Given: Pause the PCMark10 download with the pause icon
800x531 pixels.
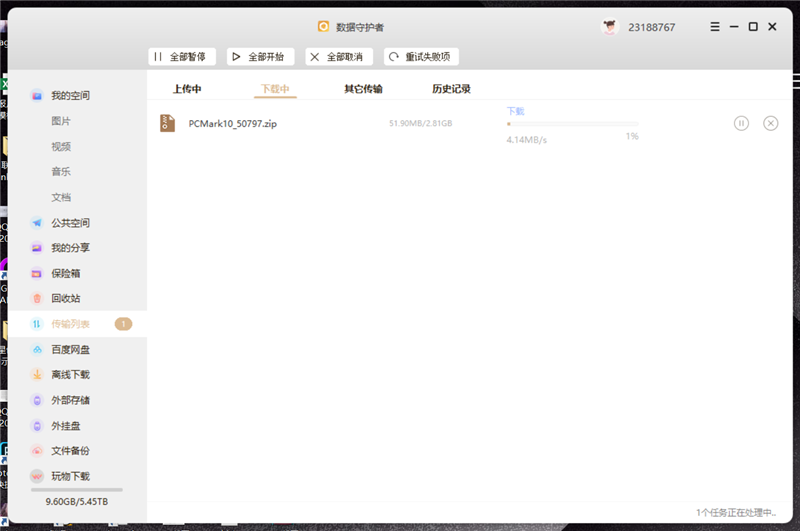Looking at the screenshot, I should (741, 123).
